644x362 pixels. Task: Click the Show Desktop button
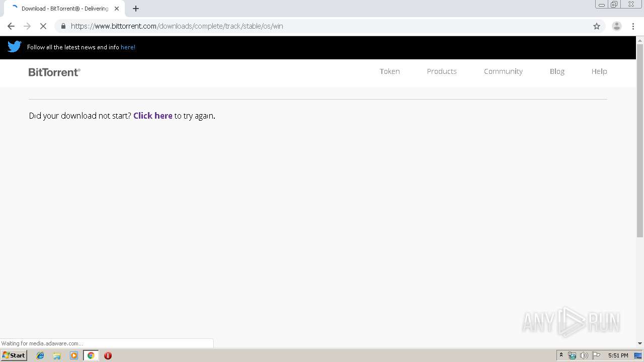pyautogui.click(x=638, y=355)
